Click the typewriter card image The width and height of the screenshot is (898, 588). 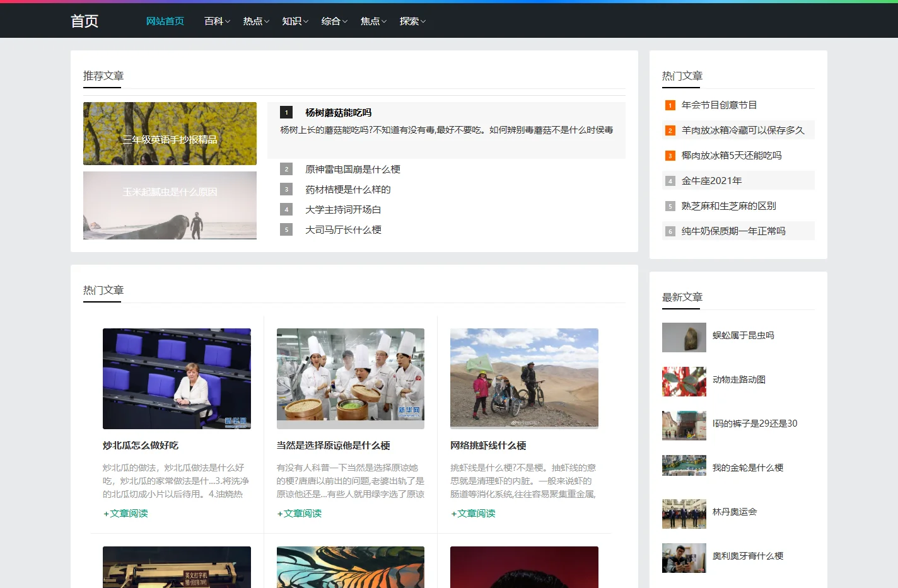click(x=177, y=567)
